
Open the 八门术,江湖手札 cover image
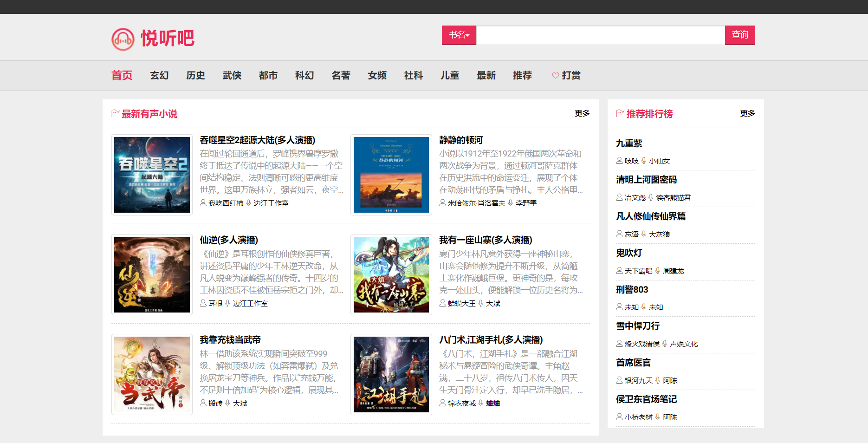(391, 374)
